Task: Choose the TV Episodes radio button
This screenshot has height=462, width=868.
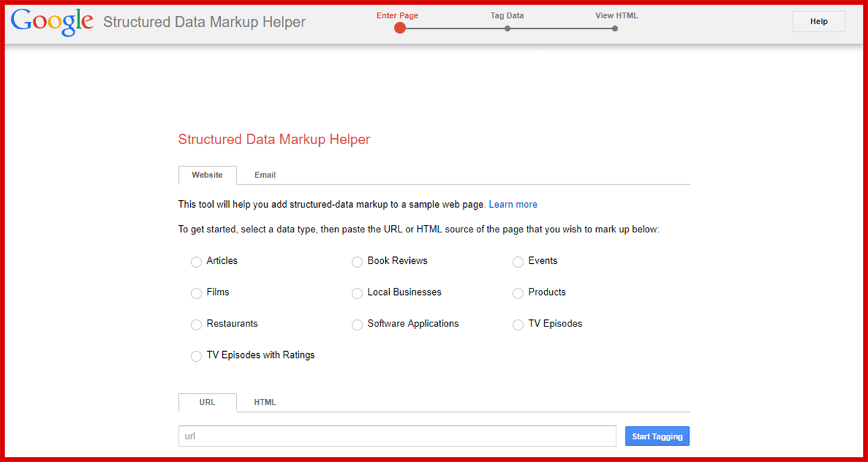Action: (518, 324)
